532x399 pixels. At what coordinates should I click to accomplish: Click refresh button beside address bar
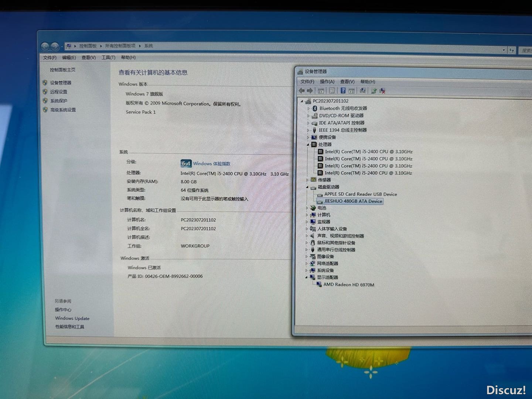coord(512,50)
